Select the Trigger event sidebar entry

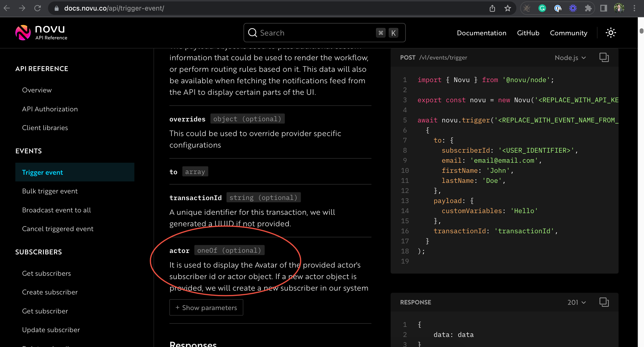coord(42,172)
